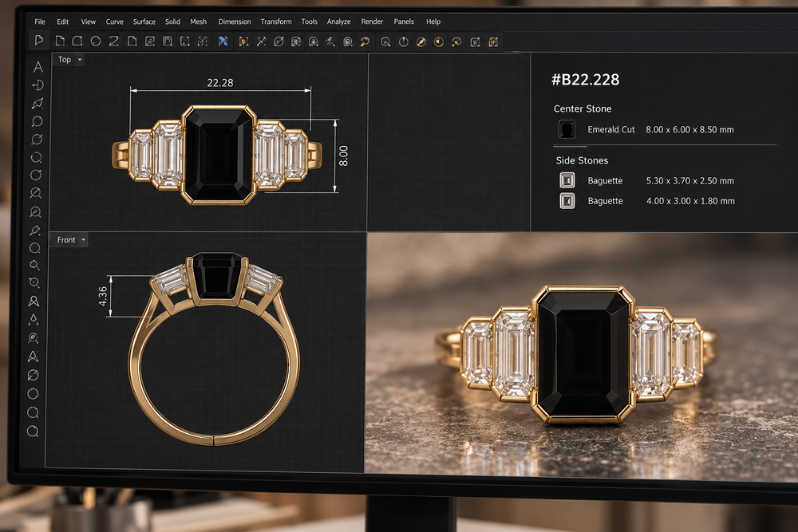The image size is (798, 532).
Task: Click the crossed arrows toolbar icon
Action: [x=261, y=41]
